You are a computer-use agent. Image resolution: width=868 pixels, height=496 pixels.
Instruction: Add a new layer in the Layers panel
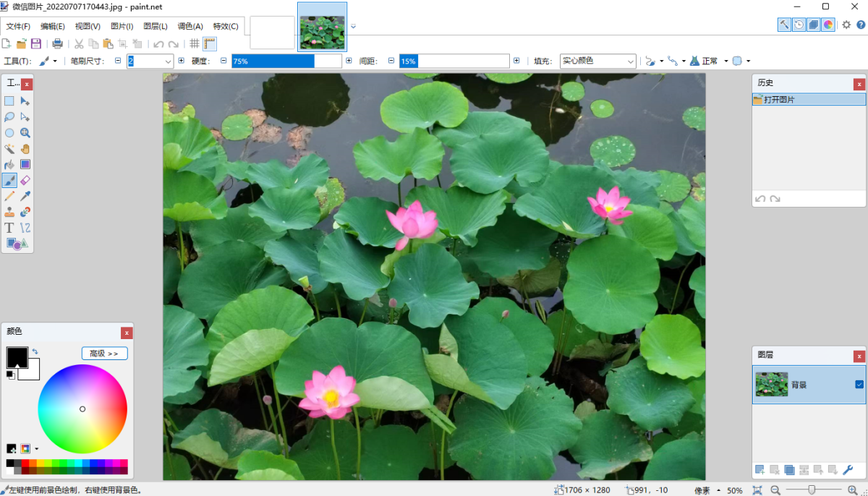point(759,470)
